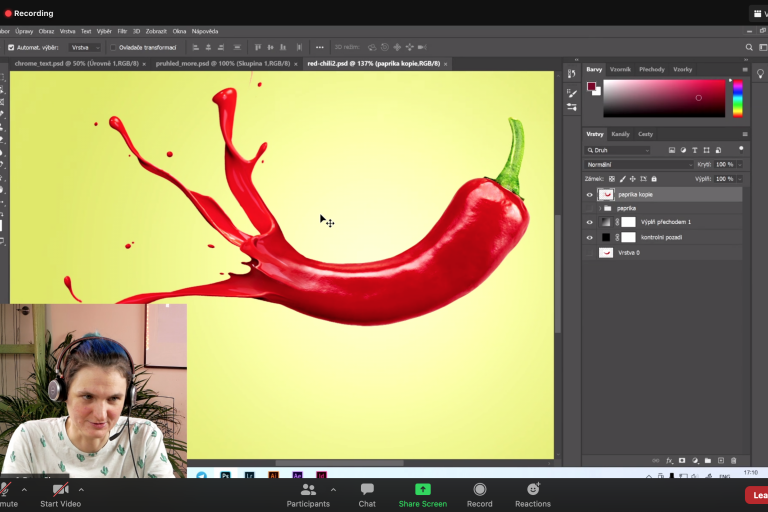Click the text layer filter icon
The width and height of the screenshot is (768, 512).
tap(695, 150)
